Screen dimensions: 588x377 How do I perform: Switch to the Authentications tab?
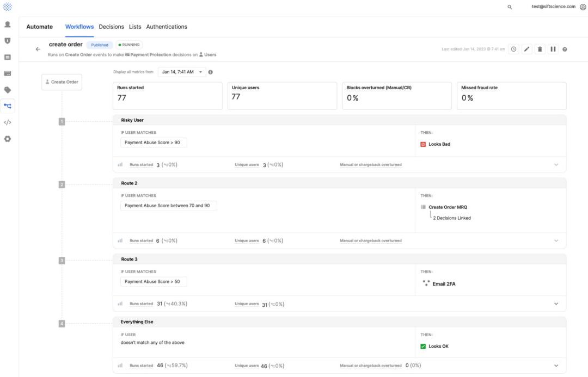167,27
